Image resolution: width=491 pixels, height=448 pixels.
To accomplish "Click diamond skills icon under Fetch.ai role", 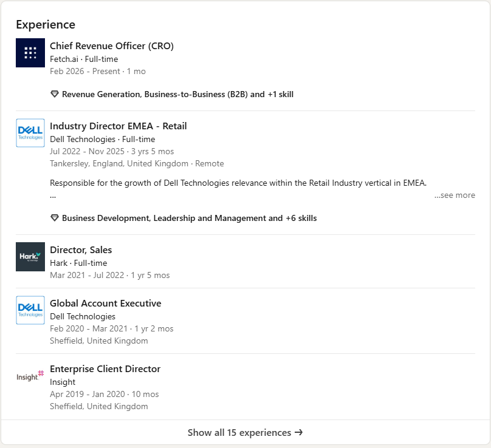I will click(x=55, y=94).
